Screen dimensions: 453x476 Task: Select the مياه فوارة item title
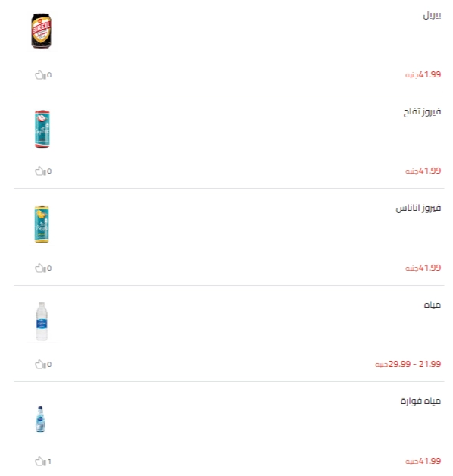420,401
